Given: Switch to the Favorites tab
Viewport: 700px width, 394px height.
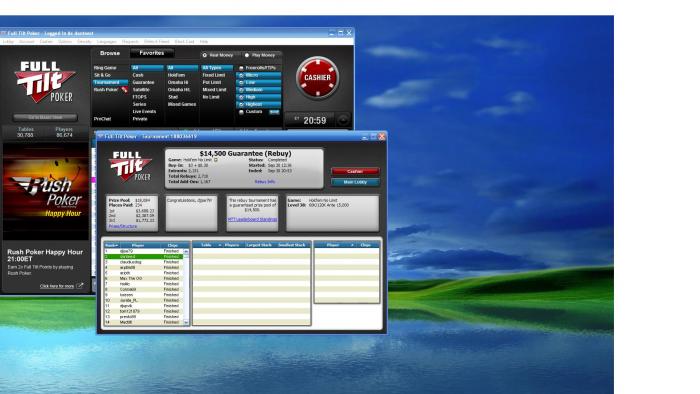Looking at the screenshot, I should 152,53.
